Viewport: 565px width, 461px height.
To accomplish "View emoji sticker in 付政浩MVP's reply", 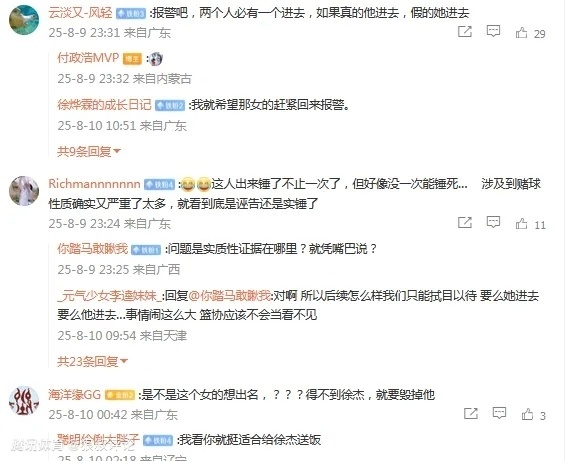I will point(156,59).
